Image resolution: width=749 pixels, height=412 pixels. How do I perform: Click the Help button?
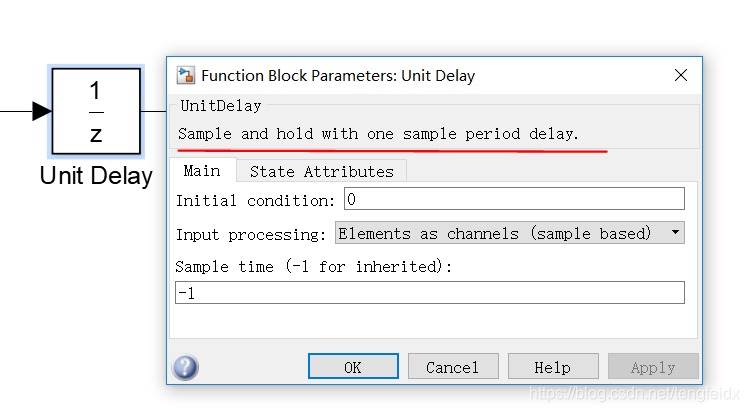point(553,367)
